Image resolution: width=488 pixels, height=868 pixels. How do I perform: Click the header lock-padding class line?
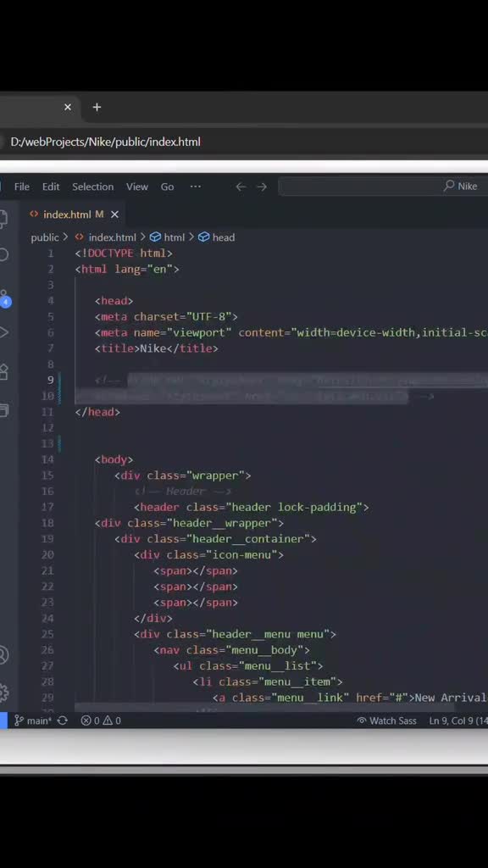coord(251,507)
